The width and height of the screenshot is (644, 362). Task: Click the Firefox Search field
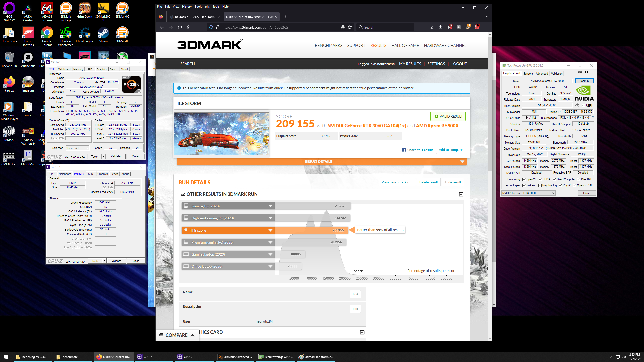coord(385,27)
